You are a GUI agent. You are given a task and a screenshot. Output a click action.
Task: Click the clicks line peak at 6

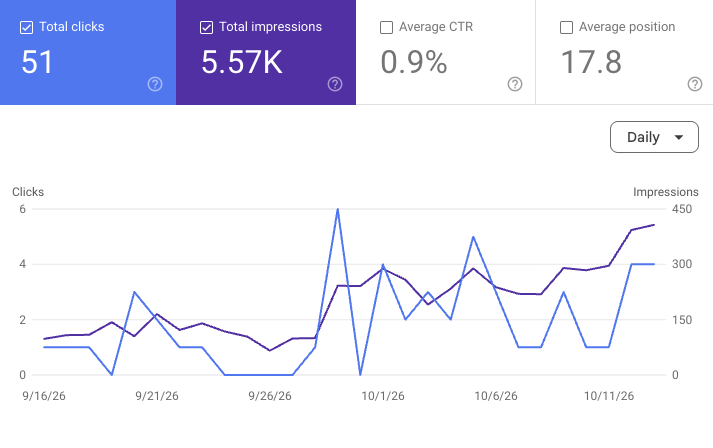coord(337,209)
